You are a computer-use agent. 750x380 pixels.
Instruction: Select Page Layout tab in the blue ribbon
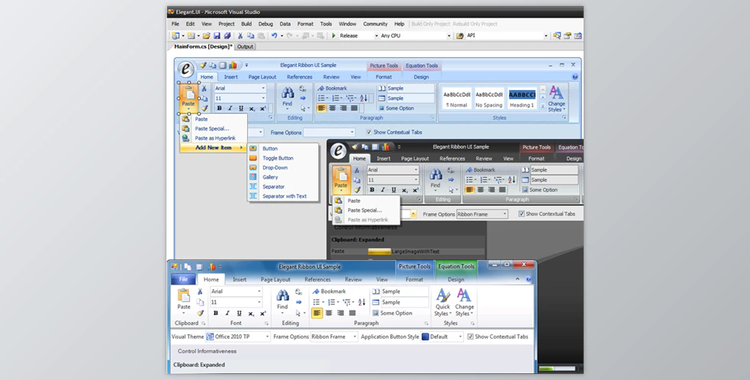[262, 77]
